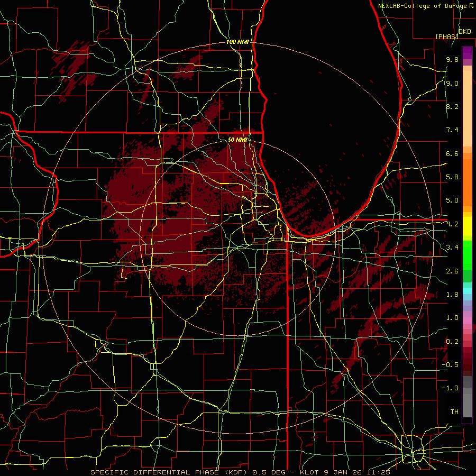Click the "[PHAS]" label above color scale
Screen dimensions: 476x476
[x=447, y=36]
